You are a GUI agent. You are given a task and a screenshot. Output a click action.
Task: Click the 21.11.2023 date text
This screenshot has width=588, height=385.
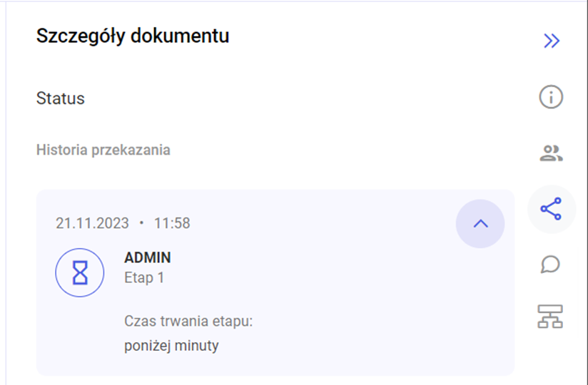pyautogui.click(x=92, y=223)
